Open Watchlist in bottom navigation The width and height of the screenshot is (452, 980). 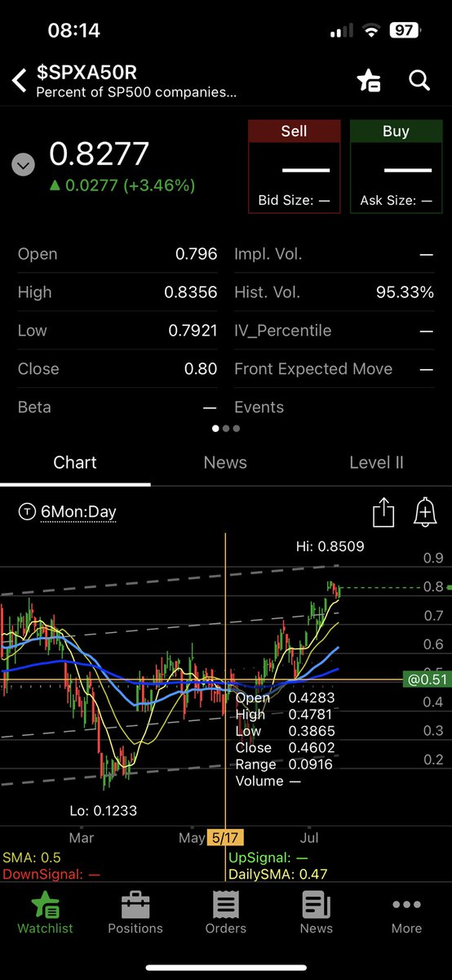click(45, 913)
